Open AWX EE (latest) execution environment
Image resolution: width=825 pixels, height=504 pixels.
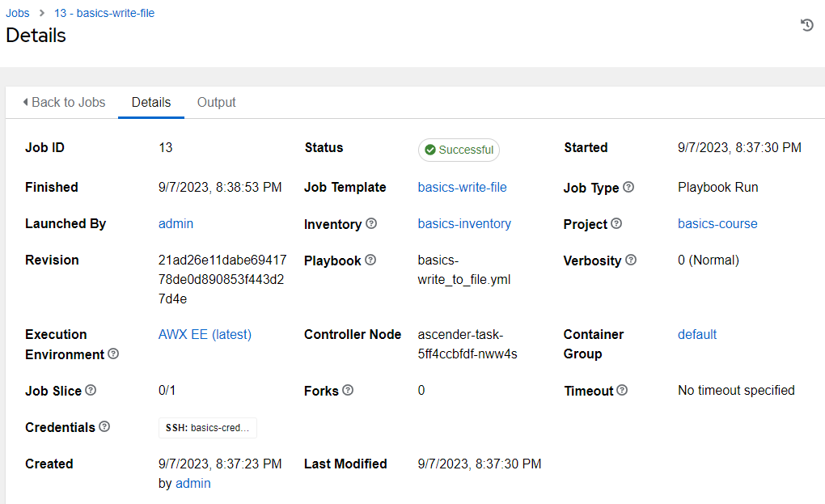click(x=205, y=334)
